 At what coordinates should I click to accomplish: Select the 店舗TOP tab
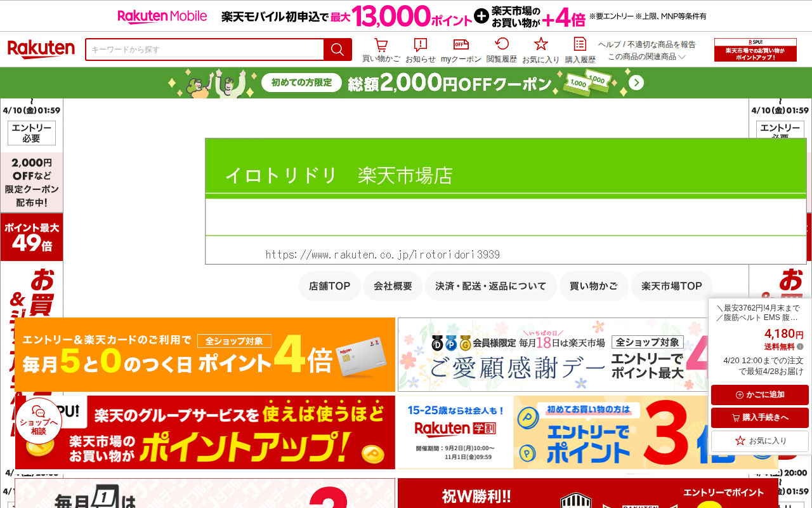tap(329, 286)
